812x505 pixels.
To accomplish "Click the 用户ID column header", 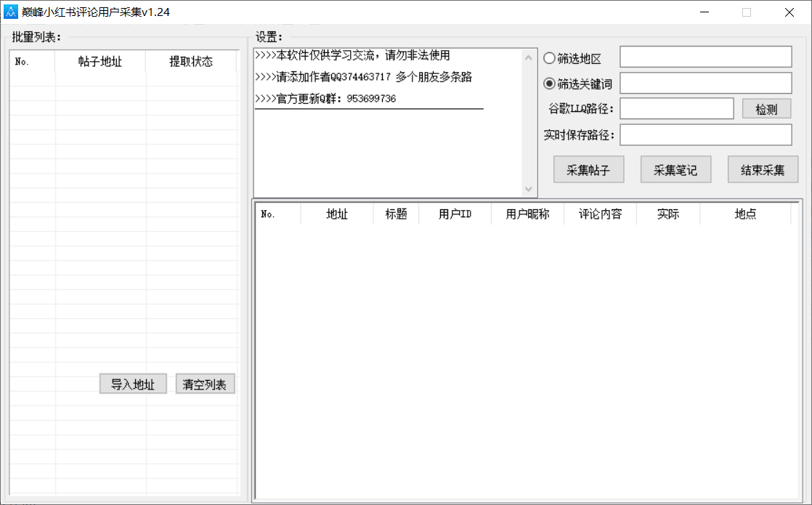I will click(x=455, y=214).
